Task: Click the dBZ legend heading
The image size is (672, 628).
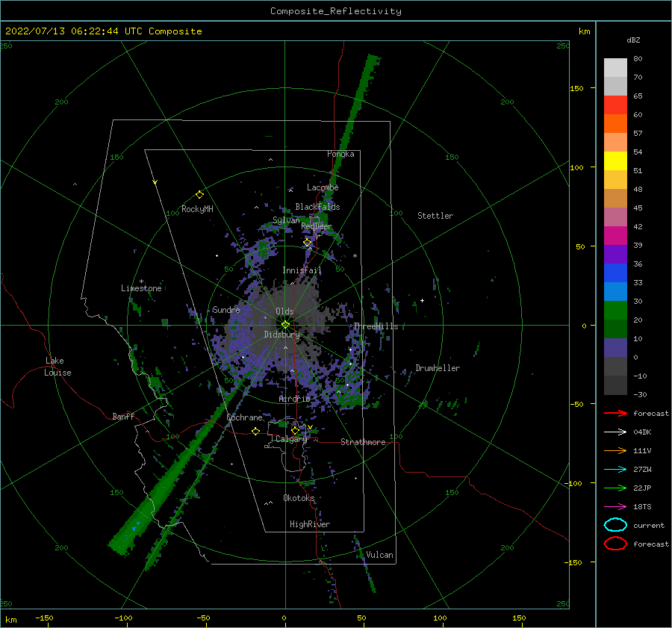Action: pyautogui.click(x=633, y=40)
